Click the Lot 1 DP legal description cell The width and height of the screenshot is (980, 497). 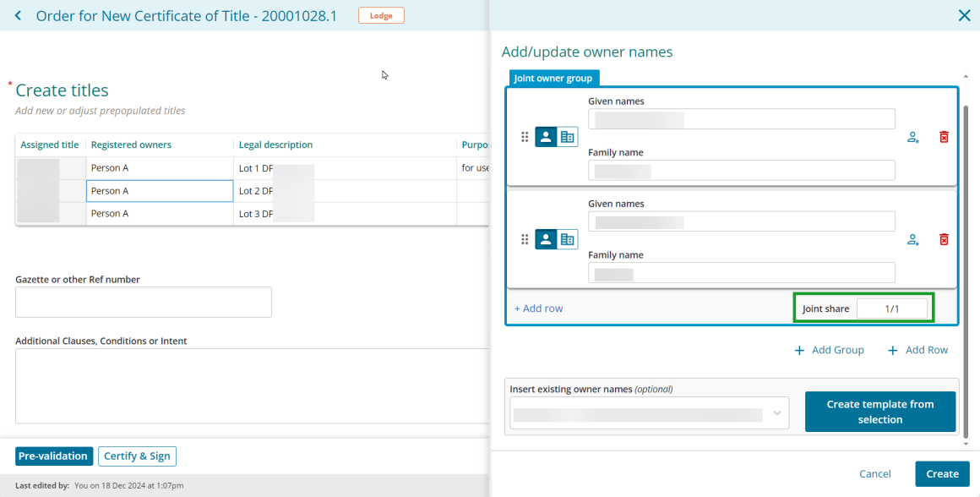pyautogui.click(x=345, y=168)
